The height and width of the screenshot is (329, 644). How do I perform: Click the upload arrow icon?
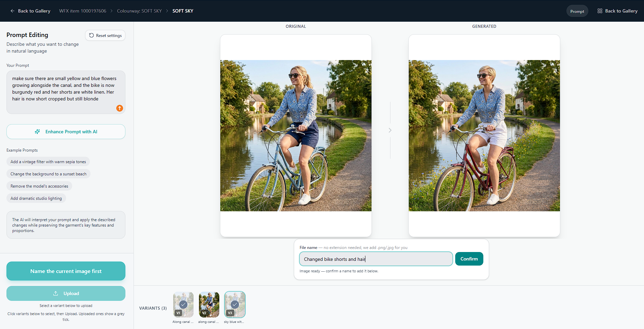pyautogui.click(x=56, y=293)
